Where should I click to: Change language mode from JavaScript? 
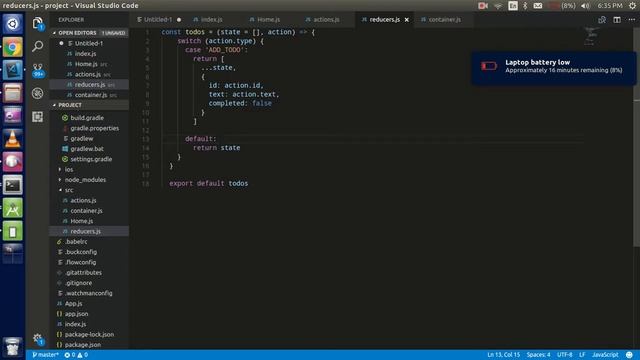tap(605, 355)
